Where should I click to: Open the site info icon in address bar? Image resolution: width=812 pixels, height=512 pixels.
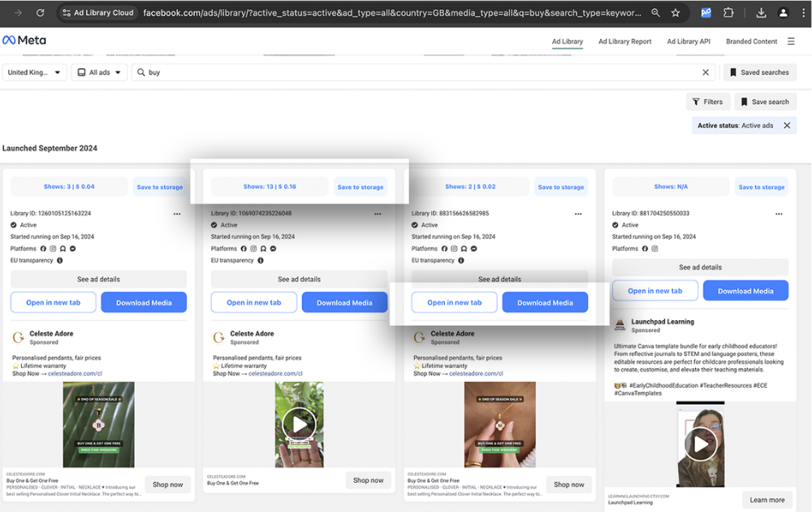(x=67, y=12)
